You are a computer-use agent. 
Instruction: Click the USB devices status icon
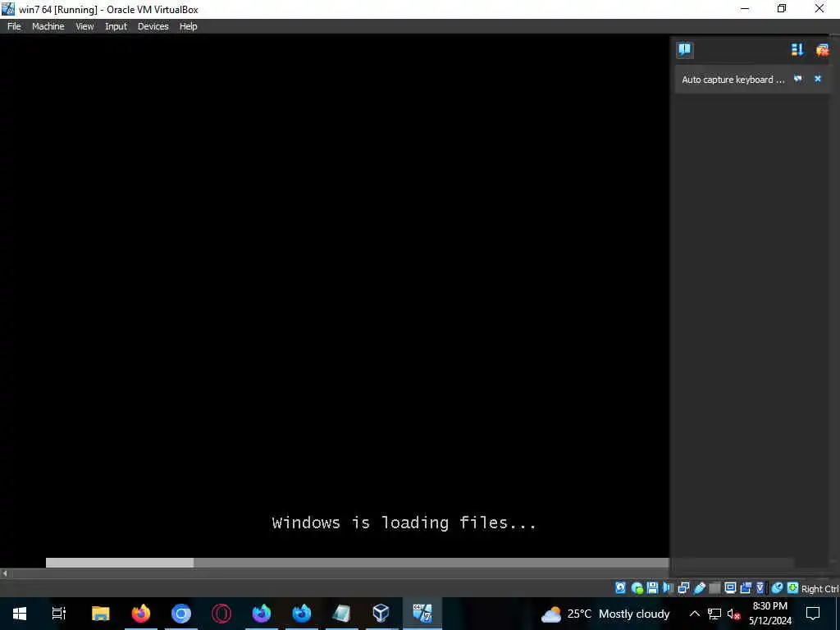click(x=699, y=587)
